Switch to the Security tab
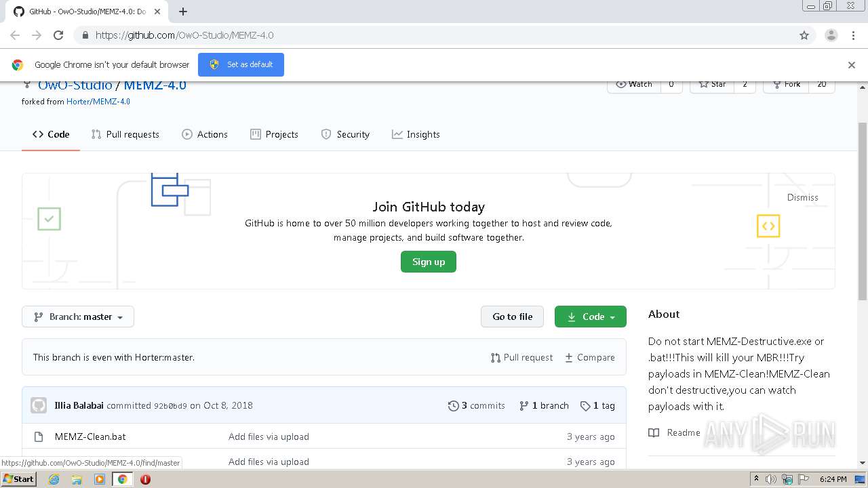868x488 pixels. pyautogui.click(x=345, y=134)
